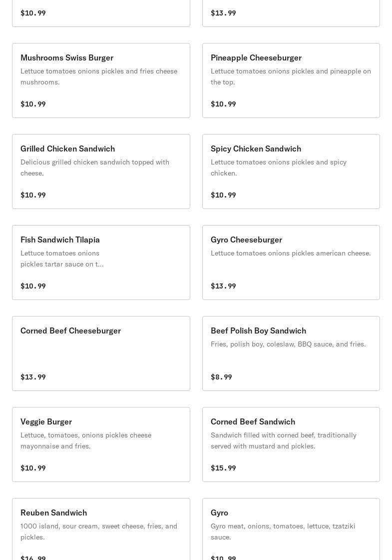Click Veggie Burger description text

click(86, 440)
